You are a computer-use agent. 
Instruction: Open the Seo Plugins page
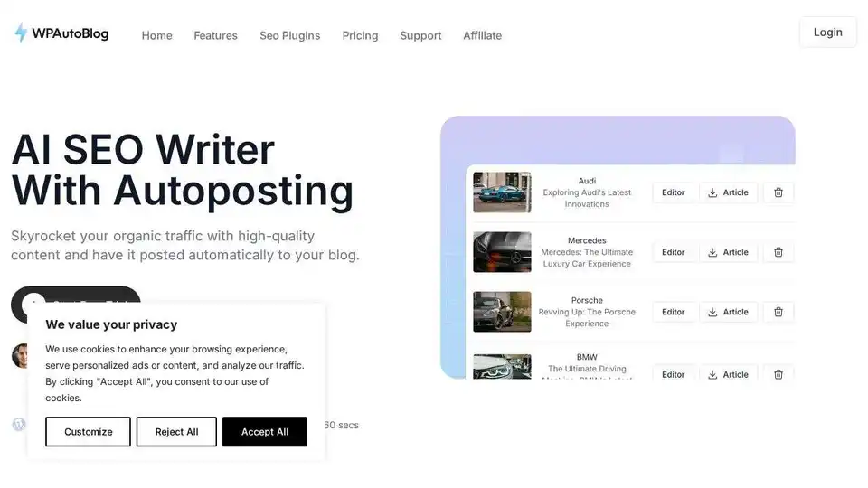pos(289,35)
